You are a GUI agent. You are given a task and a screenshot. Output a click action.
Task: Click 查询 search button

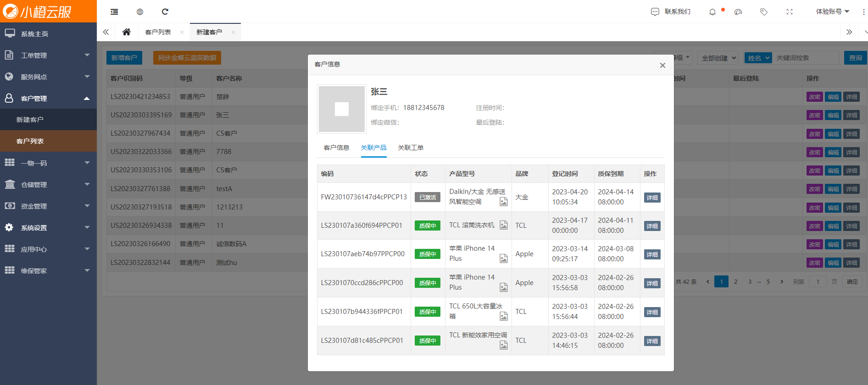pyautogui.click(x=855, y=58)
